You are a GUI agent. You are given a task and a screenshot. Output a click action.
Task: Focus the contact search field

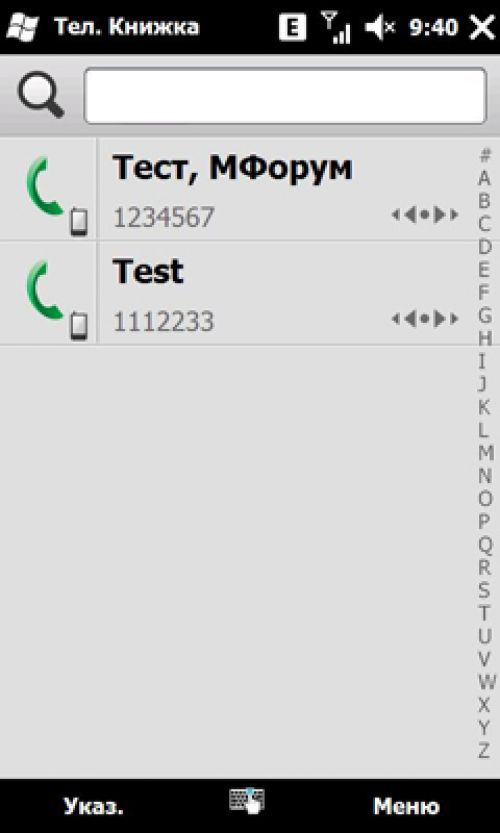pos(285,96)
